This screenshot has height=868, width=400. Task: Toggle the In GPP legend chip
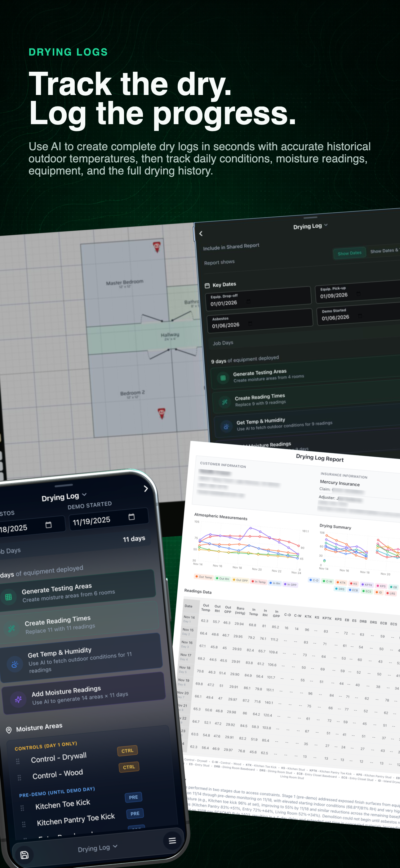(x=290, y=584)
